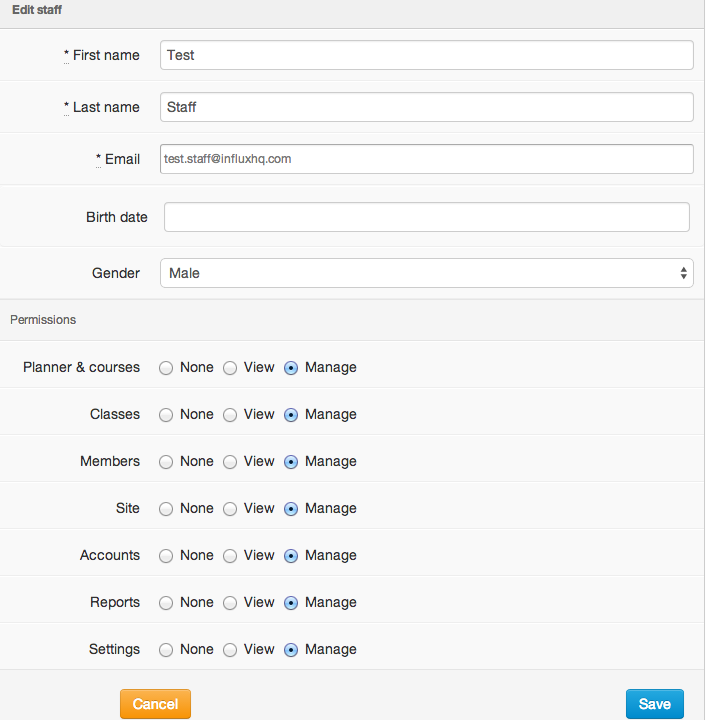Choose View for Settings permission
The image size is (706, 720).
coord(230,650)
